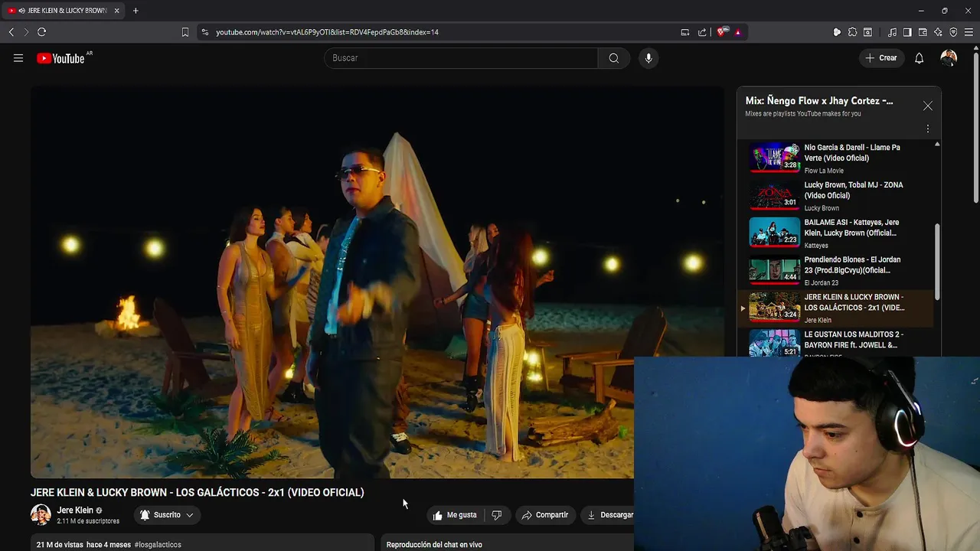980x551 pixels.
Task: Open site settings icon in address bar
Action: click(x=204, y=32)
